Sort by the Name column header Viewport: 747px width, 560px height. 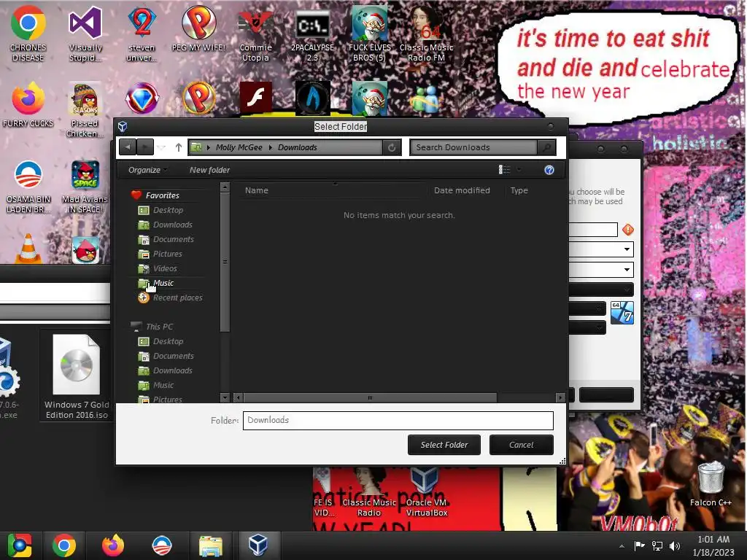point(257,190)
